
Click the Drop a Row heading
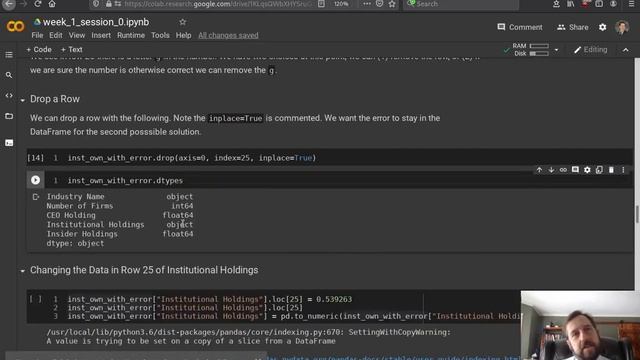55,99
